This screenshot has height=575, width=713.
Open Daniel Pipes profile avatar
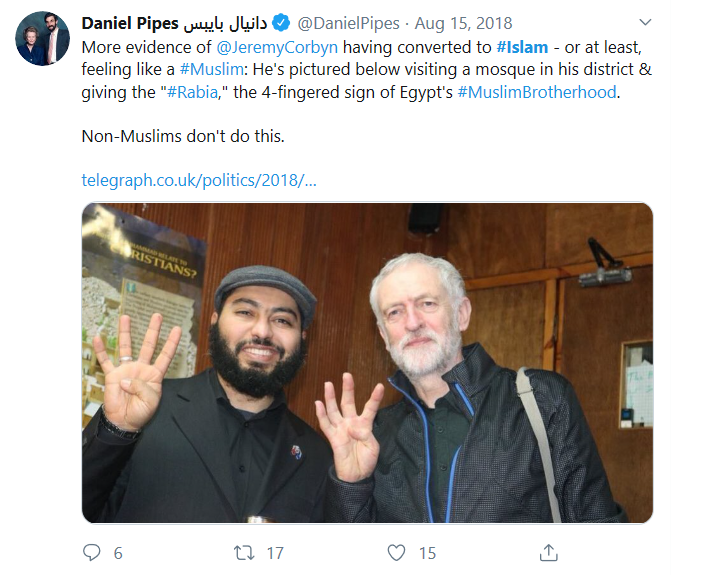pos(42,38)
